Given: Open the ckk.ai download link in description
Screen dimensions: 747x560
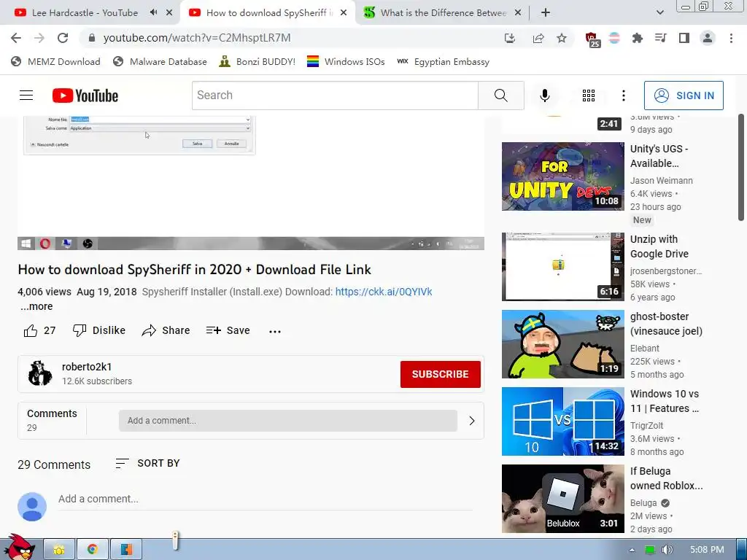Looking at the screenshot, I should [x=384, y=292].
